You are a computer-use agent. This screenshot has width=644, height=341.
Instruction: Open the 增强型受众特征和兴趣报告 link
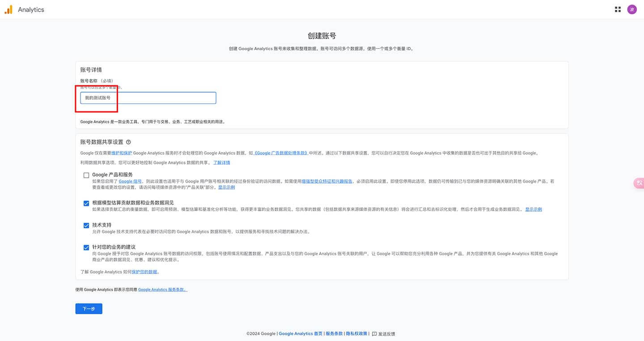click(x=327, y=182)
